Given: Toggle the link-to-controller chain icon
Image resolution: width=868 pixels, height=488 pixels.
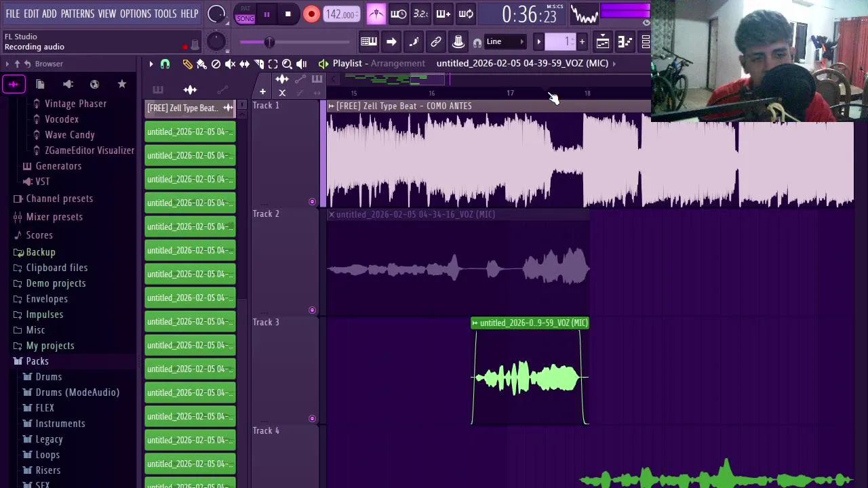Looking at the screenshot, I should tap(436, 42).
